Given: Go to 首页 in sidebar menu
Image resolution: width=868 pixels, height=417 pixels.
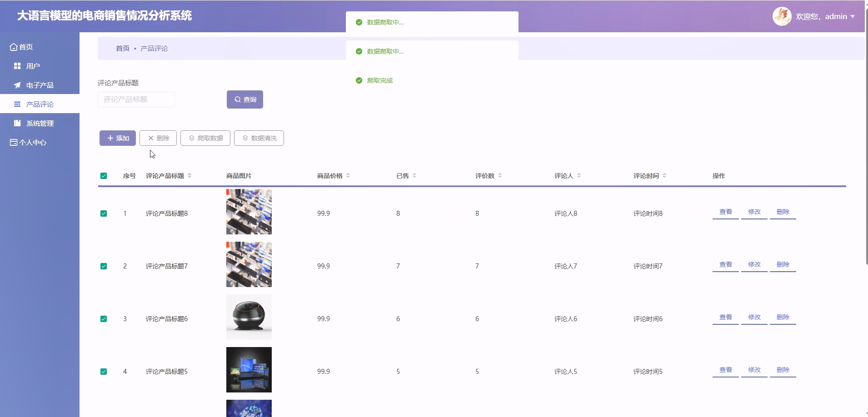Looking at the screenshot, I should (x=40, y=47).
